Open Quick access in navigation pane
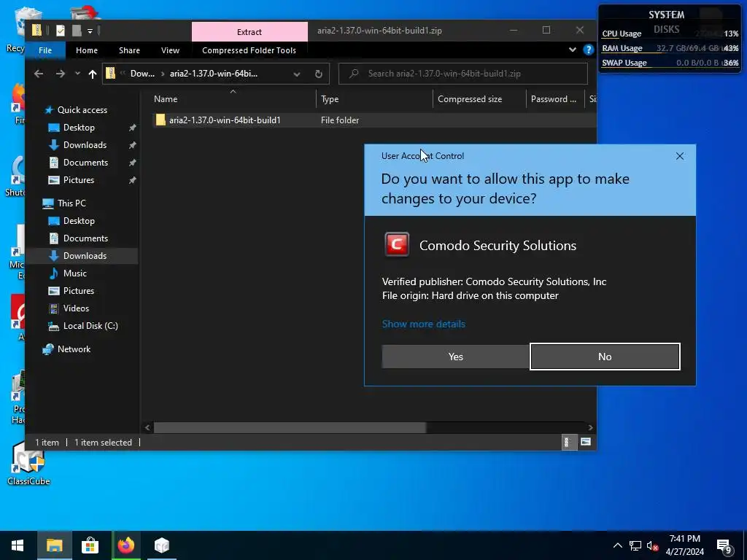Screen dimensions: 747x560 pos(82,110)
